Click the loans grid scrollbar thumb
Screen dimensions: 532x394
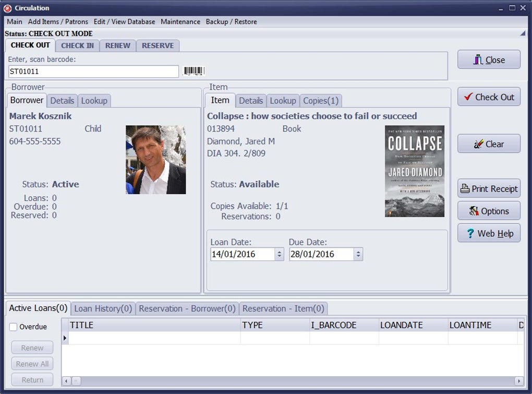coord(76,381)
